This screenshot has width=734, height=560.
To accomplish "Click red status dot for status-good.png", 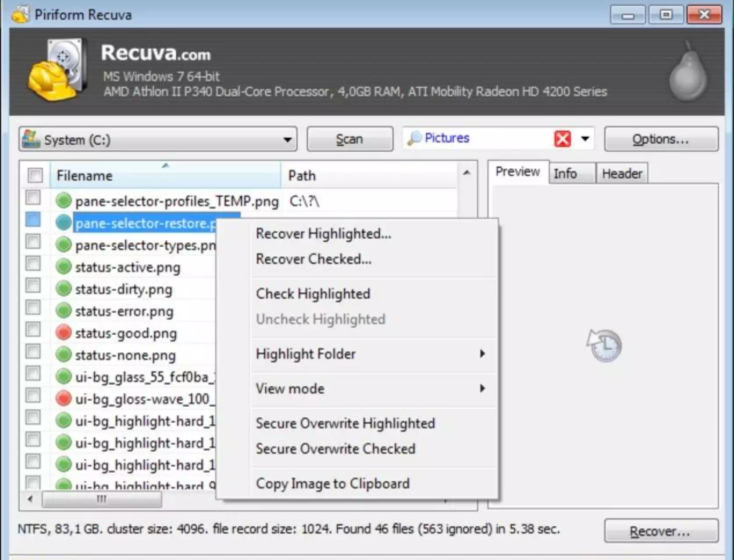I will coord(64,333).
